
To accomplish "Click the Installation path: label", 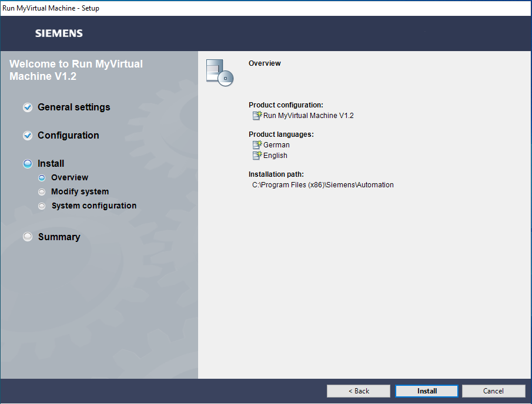I will coord(276,174).
